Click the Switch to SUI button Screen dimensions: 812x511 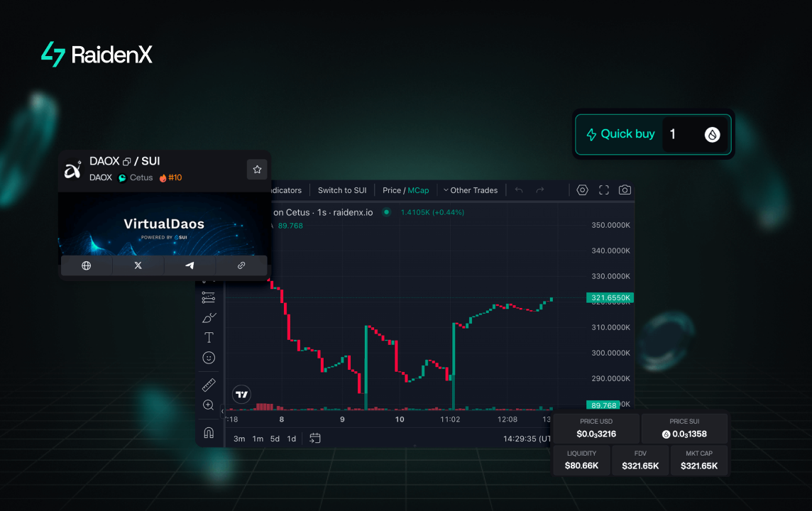(x=342, y=190)
